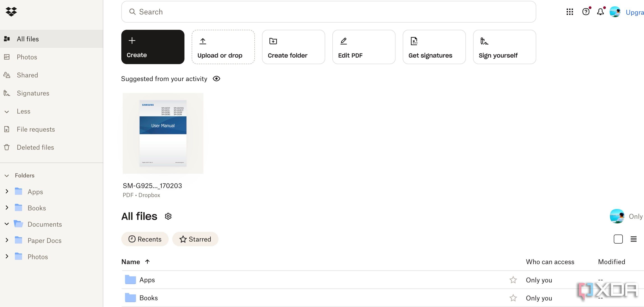
Task: Toggle visibility of suggested activity eye icon
Action: tap(216, 79)
